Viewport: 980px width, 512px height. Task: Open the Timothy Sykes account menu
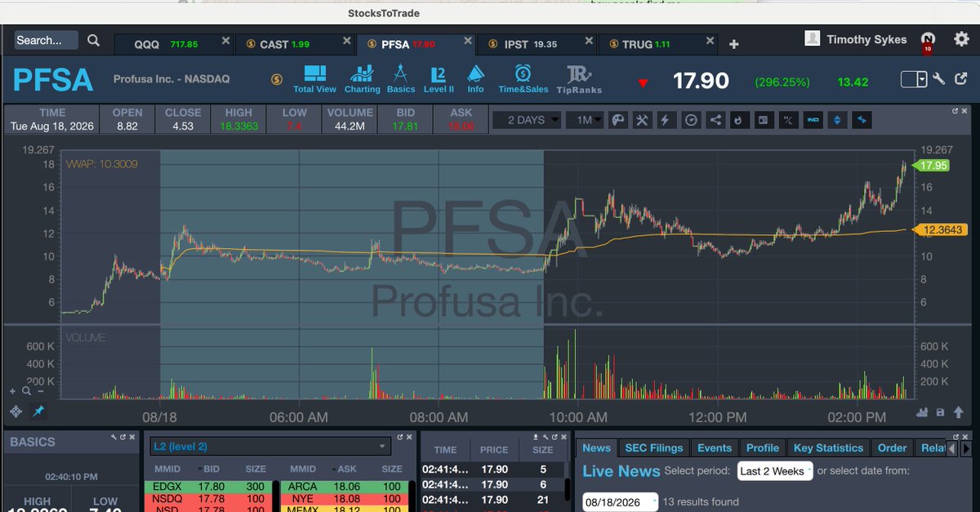[856, 39]
